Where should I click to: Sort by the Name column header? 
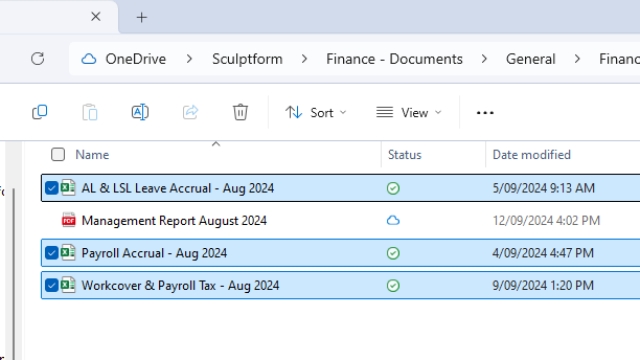click(x=92, y=155)
